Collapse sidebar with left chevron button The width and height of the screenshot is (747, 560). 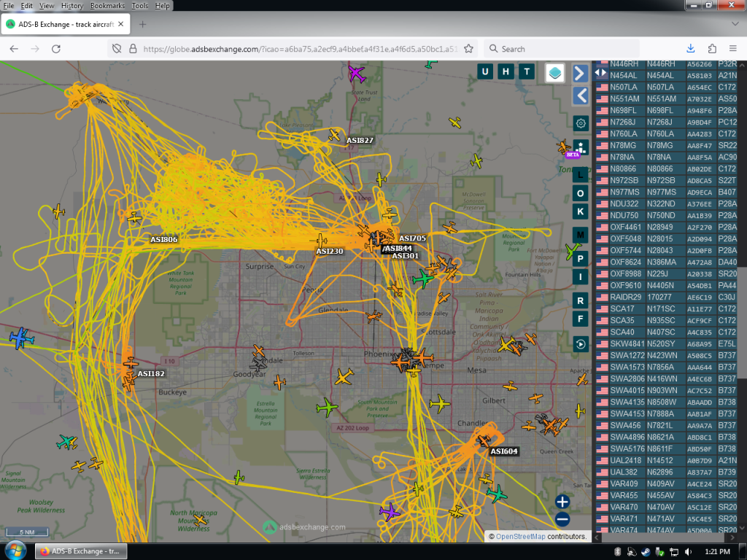pos(580,96)
